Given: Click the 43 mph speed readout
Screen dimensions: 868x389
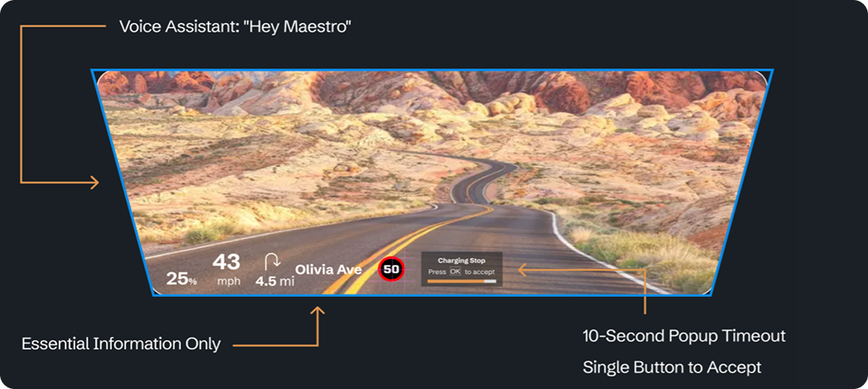Looking at the screenshot, I should click(227, 268).
